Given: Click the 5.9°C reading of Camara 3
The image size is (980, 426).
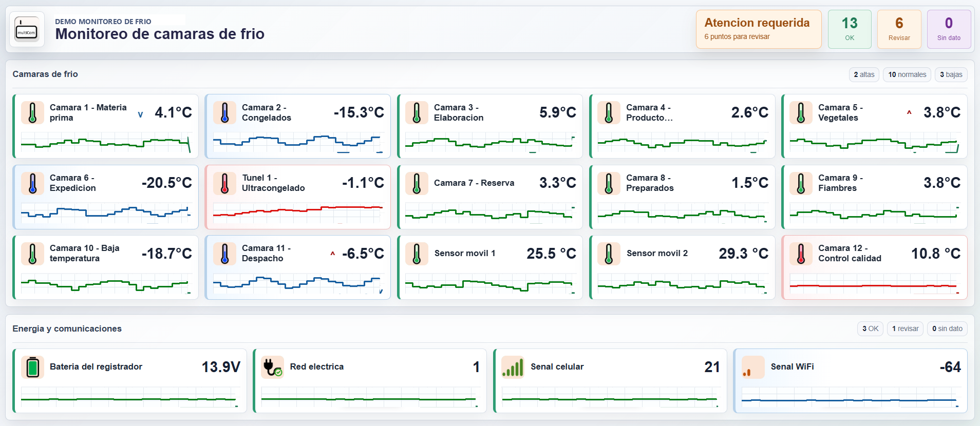Looking at the screenshot, I should pyautogui.click(x=558, y=112).
